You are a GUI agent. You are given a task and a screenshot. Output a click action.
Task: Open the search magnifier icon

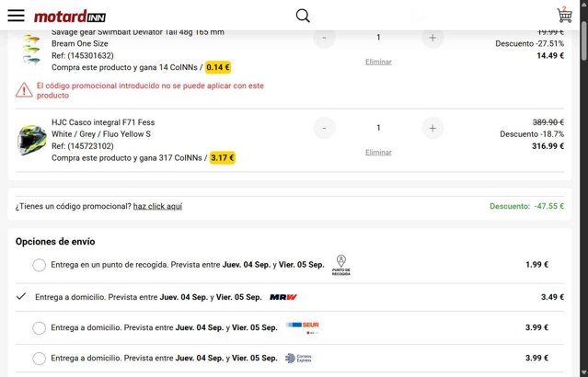[x=303, y=16]
